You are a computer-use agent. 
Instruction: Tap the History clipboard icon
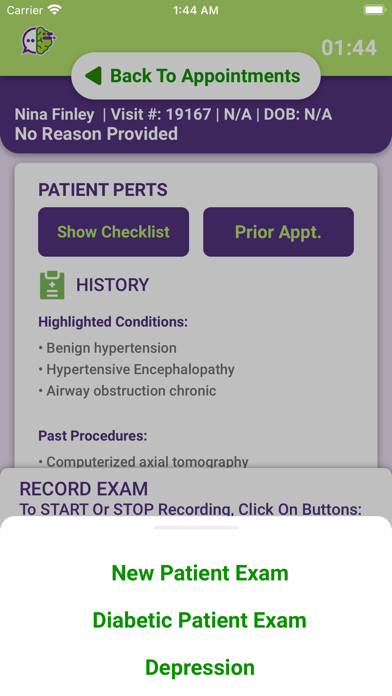(x=52, y=285)
